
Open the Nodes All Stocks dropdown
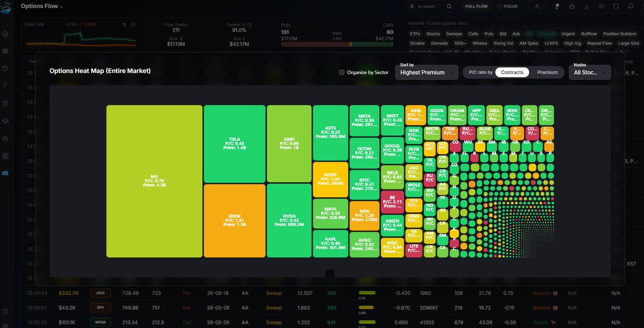coord(590,72)
